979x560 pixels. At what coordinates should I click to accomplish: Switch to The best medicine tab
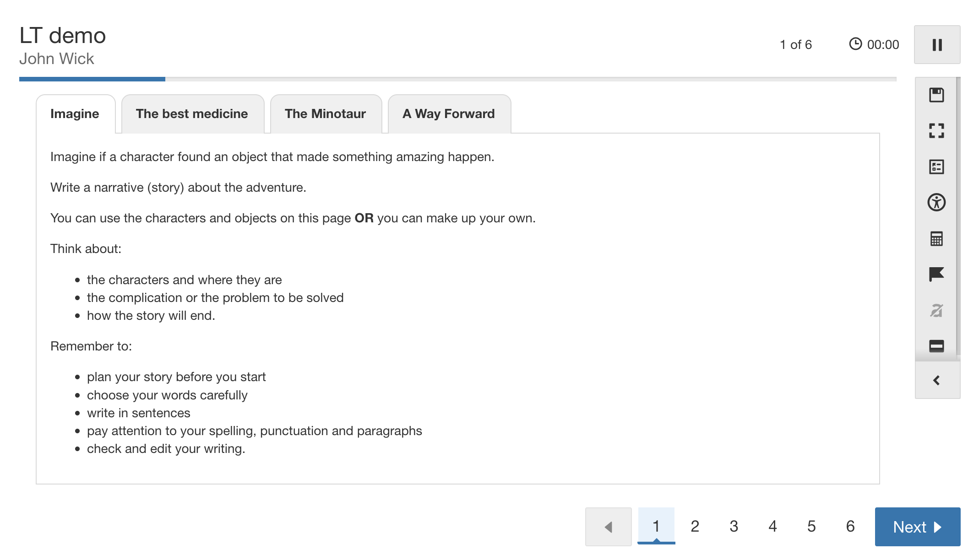click(x=192, y=114)
